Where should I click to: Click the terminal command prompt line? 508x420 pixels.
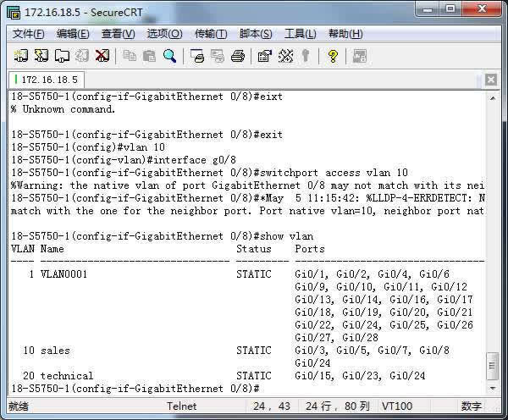tap(135, 388)
